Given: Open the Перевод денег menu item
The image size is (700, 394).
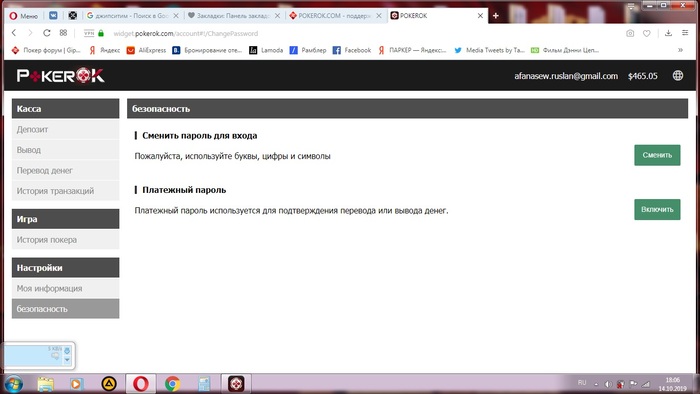Looking at the screenshot, I should (x=65, y=170).
